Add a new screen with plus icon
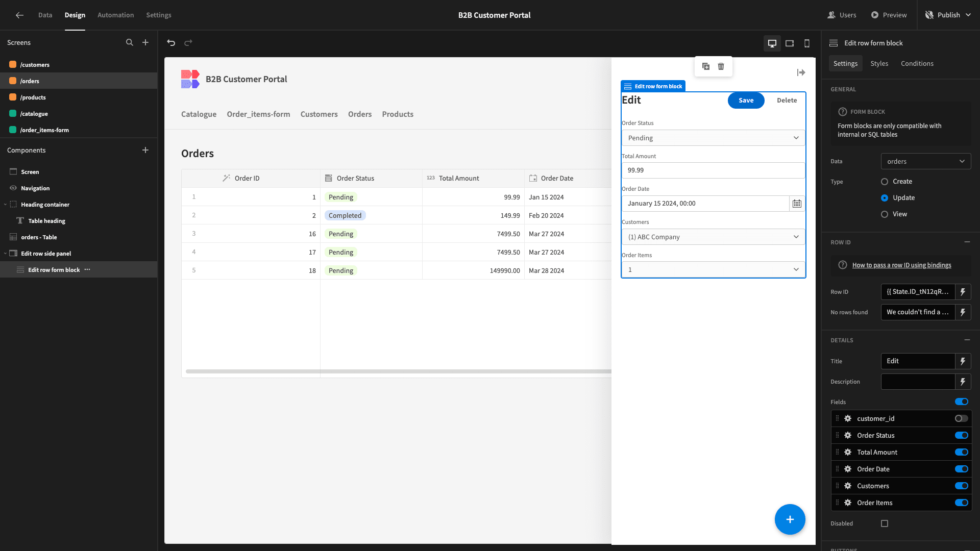The height and width of the screenshot is (551, 980). (x=145, y=43)
